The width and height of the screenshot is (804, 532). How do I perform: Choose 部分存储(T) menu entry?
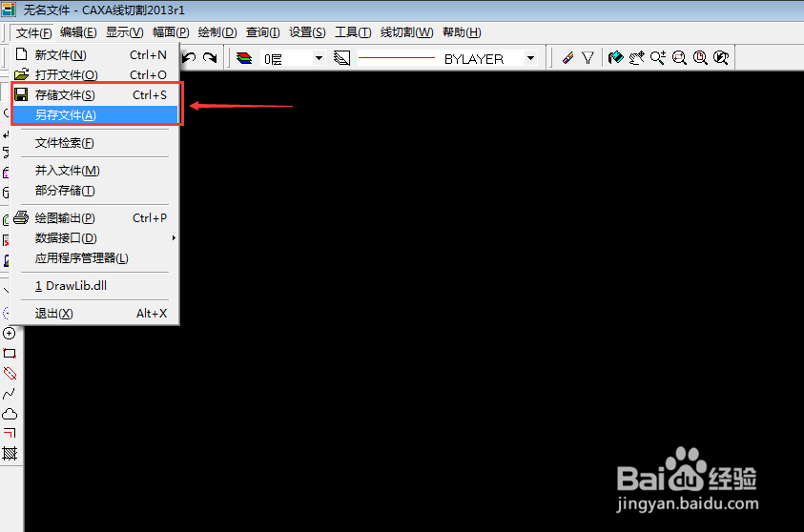[94, 190]
